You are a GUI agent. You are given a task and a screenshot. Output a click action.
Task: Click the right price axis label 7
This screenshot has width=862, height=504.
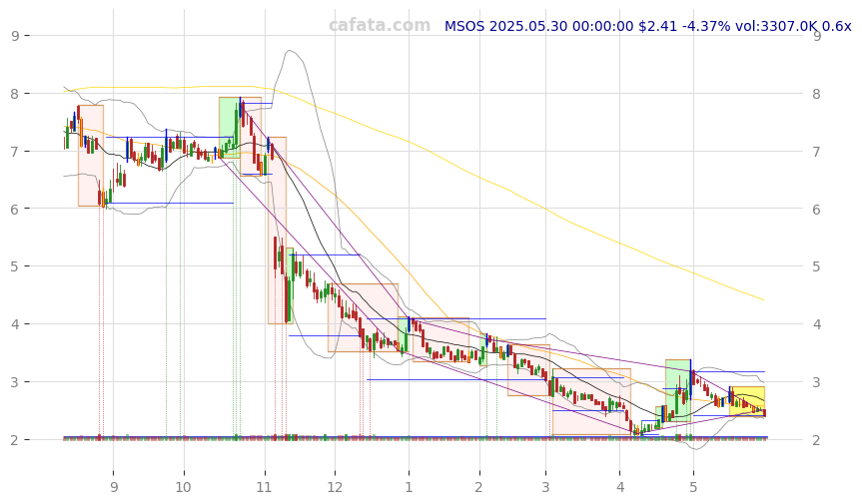[x=817, y=152]
